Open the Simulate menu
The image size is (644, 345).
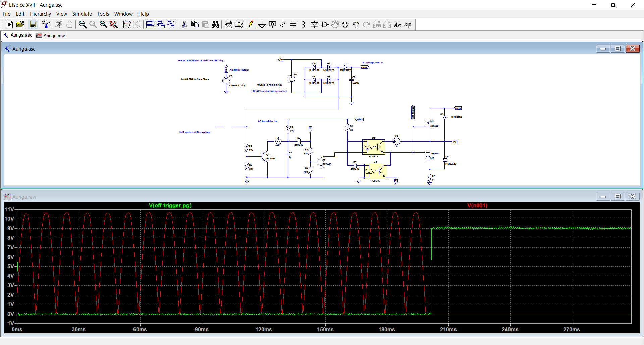pyautogui.click(x=82, y=14)
